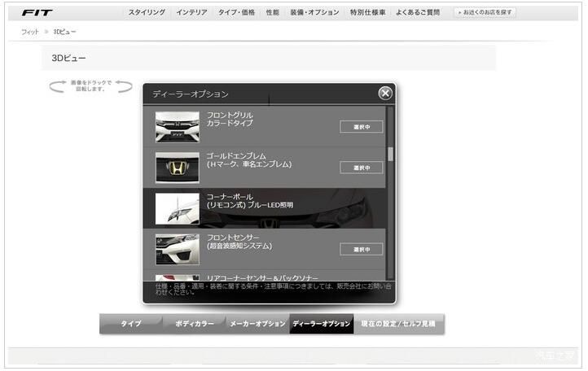Click the フロントセンサー 超音波感知システム label
The height and width of the screenshot is (371, 588).
(239, 242)
